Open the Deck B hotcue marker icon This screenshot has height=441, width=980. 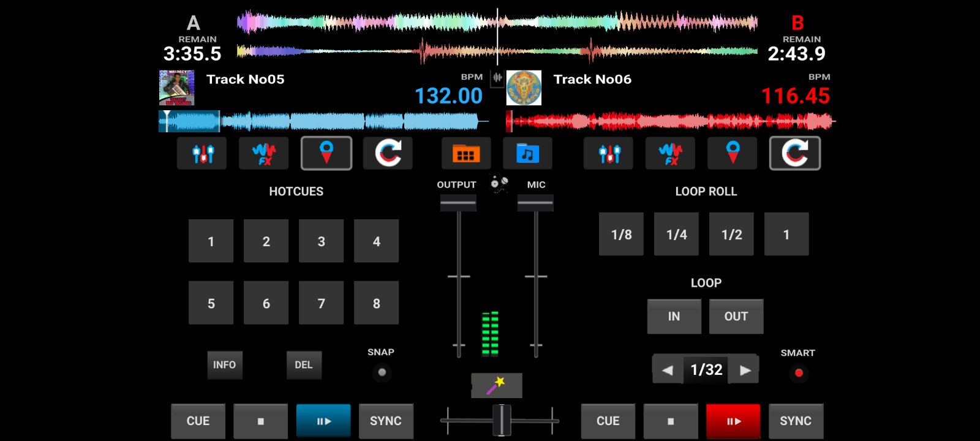click(733, 153)
